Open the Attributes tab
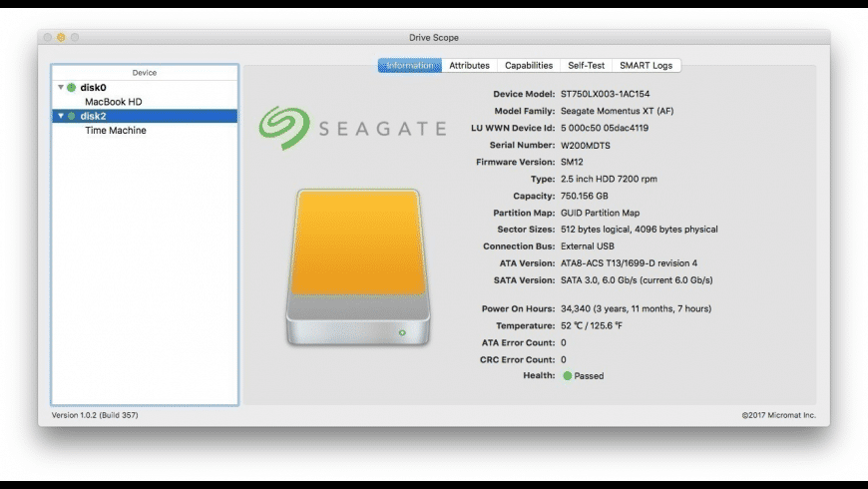This screenshot has height=489, width=868. 470,65
